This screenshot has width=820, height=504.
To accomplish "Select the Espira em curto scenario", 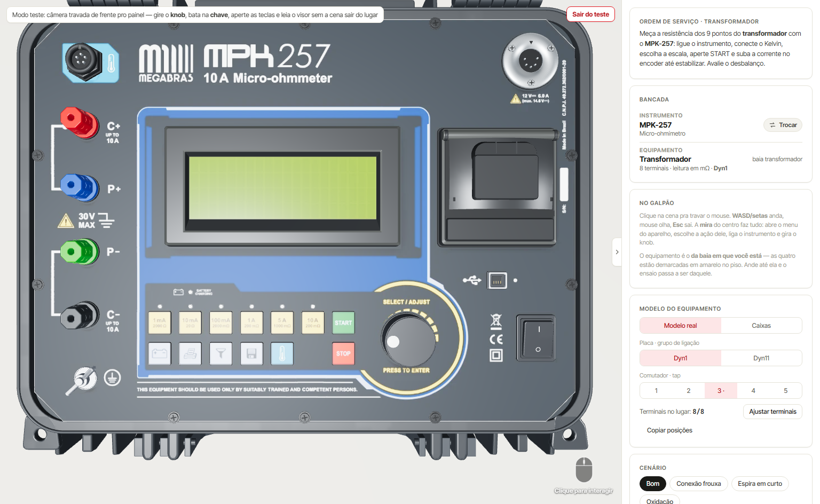I will point(760,484).
